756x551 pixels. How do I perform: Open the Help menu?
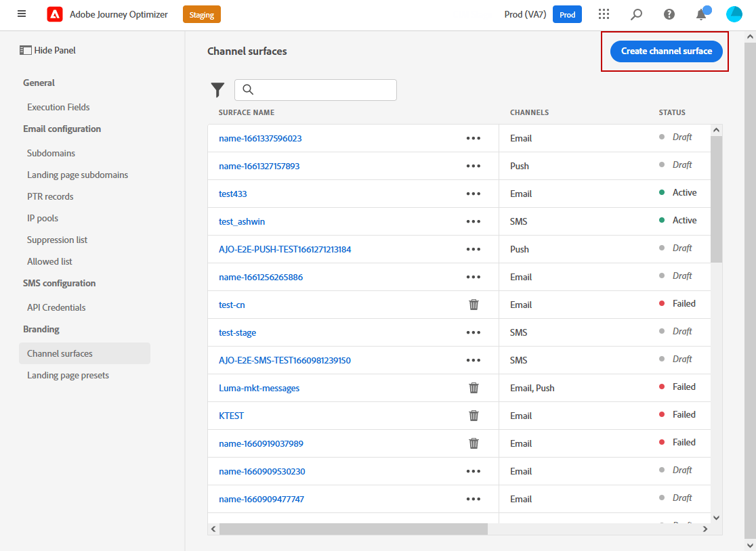click(x=669, y=14)
